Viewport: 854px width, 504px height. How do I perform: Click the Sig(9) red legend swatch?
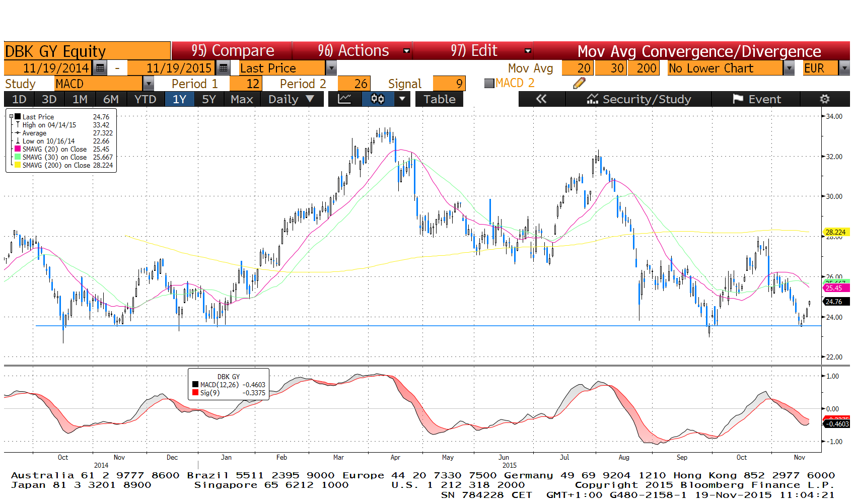tap(195, 393)
